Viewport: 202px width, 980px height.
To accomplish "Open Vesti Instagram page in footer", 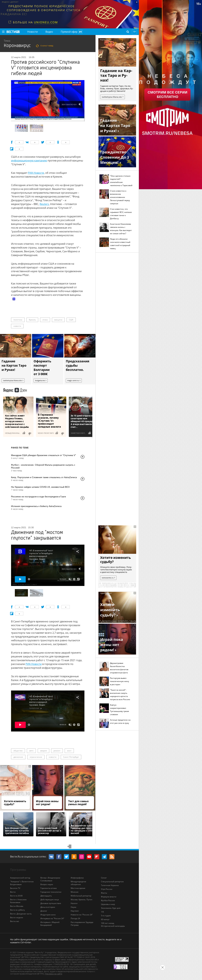I will [x=81, y=856].
